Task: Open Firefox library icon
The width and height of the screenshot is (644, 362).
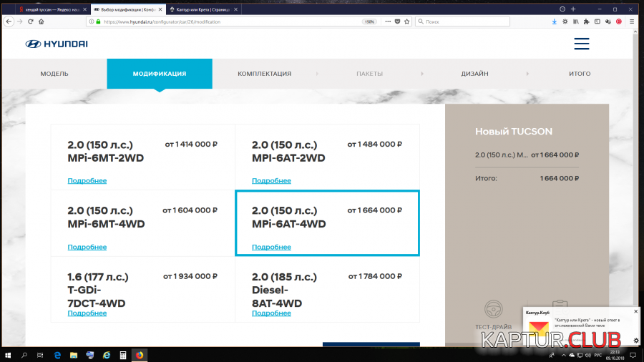Action: point(576,21)
